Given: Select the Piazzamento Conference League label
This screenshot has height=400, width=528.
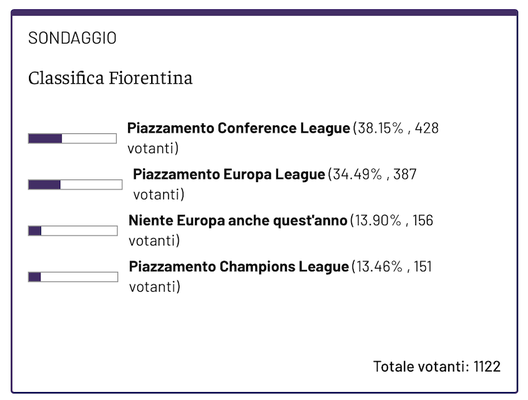Looking at the screenshot, I should tap(239, 128).
